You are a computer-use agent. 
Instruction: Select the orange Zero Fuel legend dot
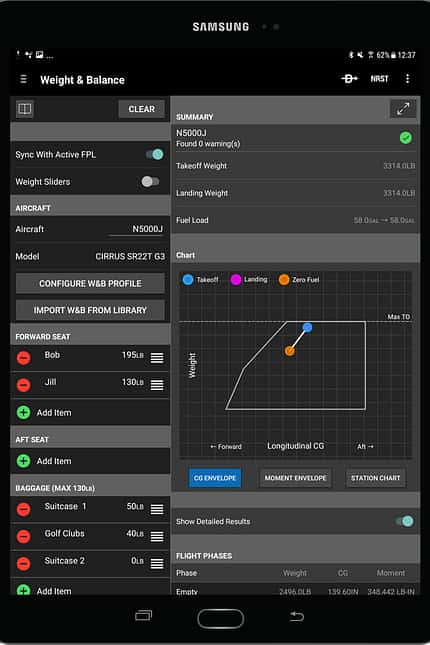click(x=284, y=280)
